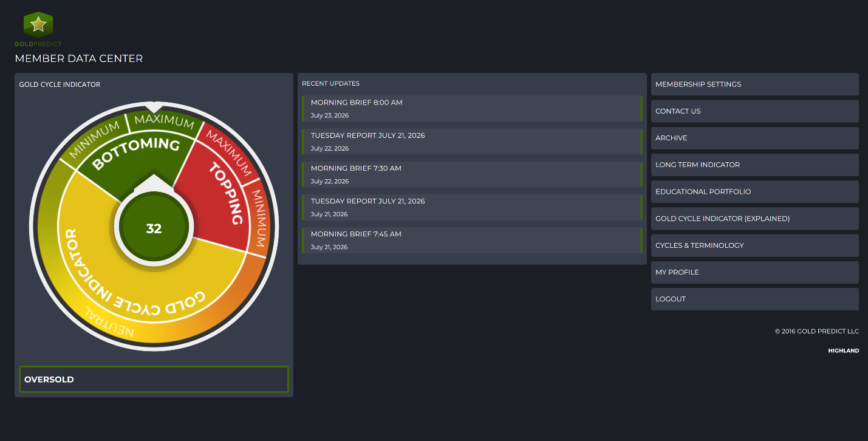Open Cycles & Terminology page
The height and width of the screenshot is (441, 868).
[755, 245]
